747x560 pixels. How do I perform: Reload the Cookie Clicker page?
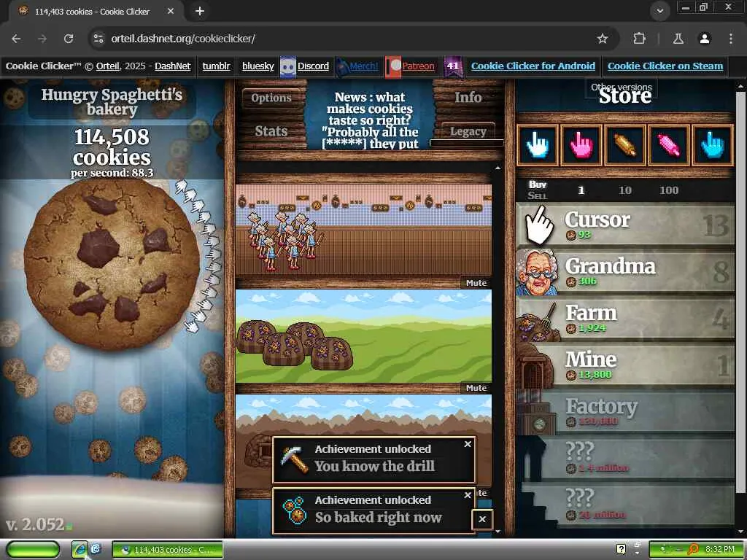coord(69,39)
